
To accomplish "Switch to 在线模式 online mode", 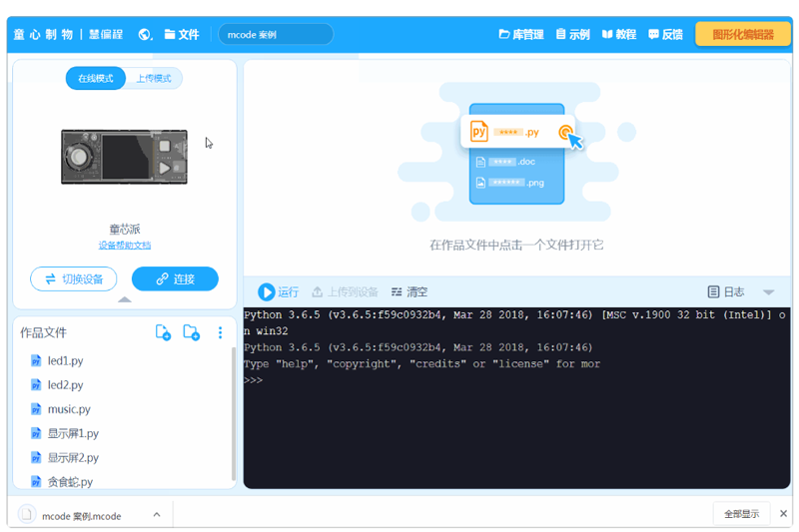I will click(95, 79).
